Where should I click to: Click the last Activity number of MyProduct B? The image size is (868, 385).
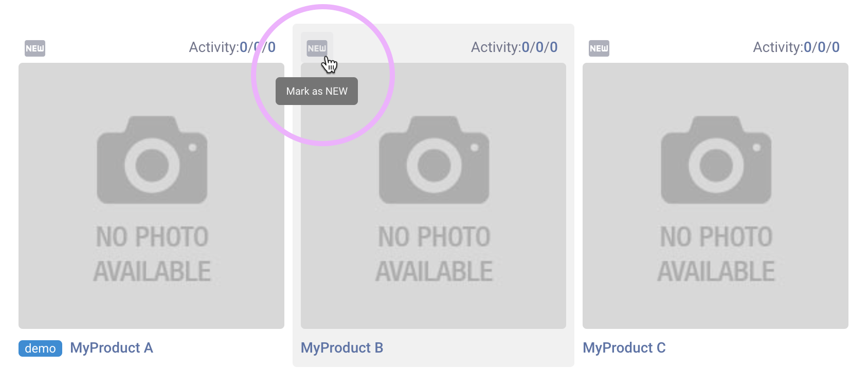tap(554, 47)
